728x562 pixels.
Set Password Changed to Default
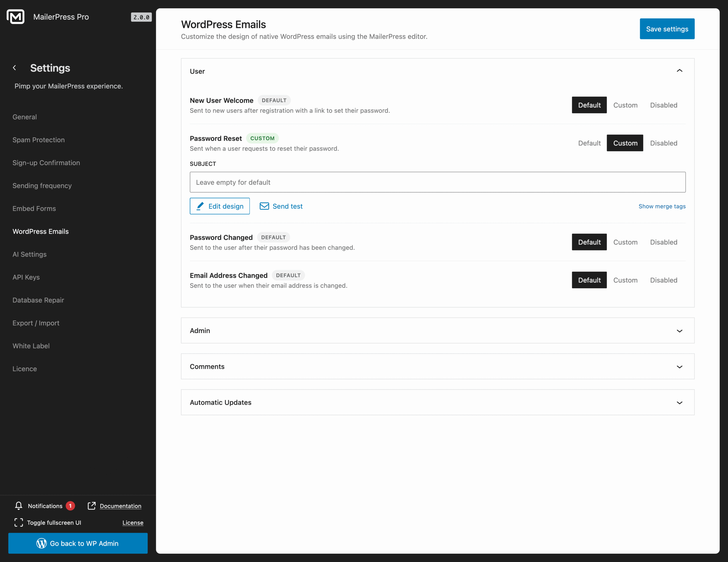click(x=589, y=242)
